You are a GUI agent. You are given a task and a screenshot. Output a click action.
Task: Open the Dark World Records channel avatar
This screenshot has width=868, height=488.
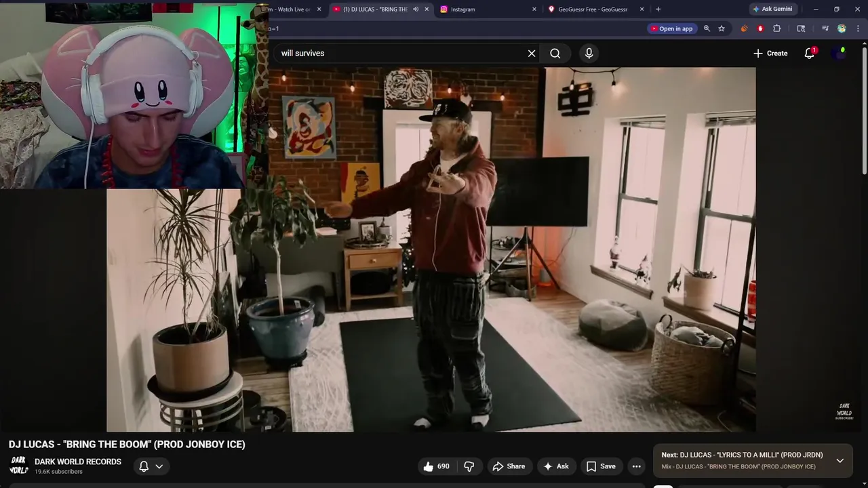tap(19, 466)
